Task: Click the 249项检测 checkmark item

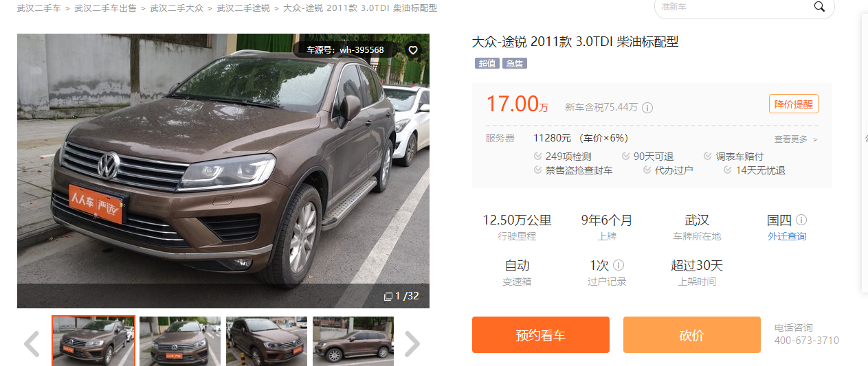Action: (x=562, y=157)
